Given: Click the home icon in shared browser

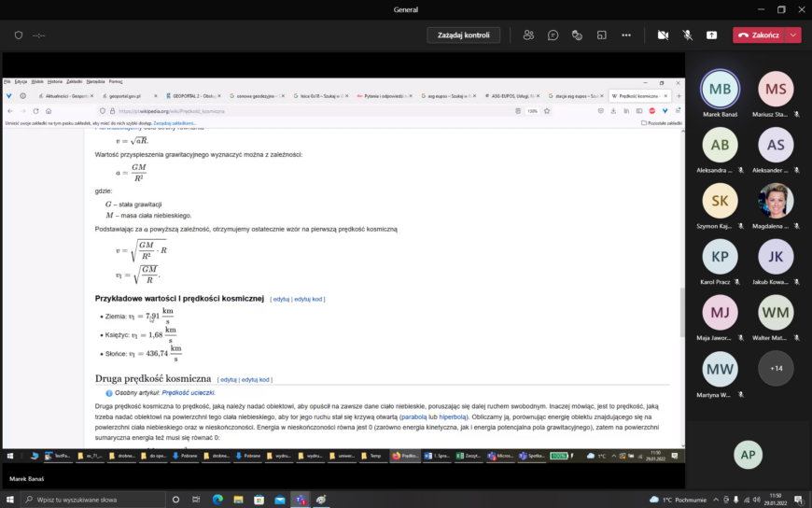Looking at the screenshot, I should (x=49, y=111).
